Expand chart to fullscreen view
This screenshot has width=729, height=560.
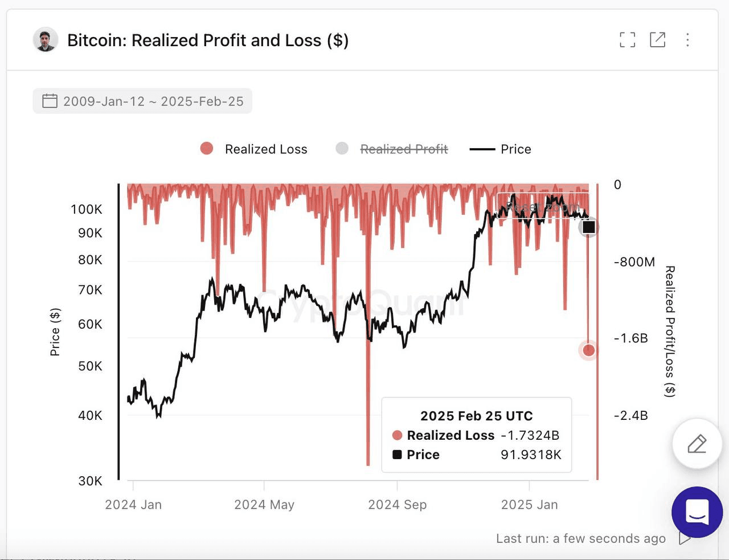627,40
